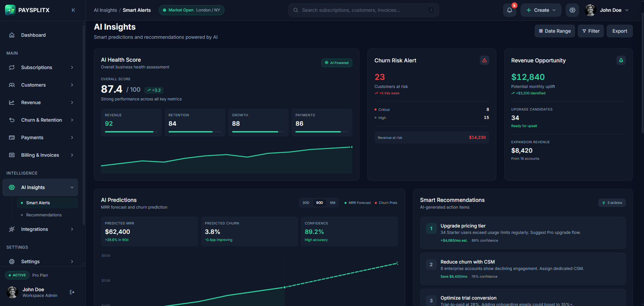This screenshot has width=644, height=306.
Task: Expand the Customers menu chevron
Action: click(x=72, y=85)
